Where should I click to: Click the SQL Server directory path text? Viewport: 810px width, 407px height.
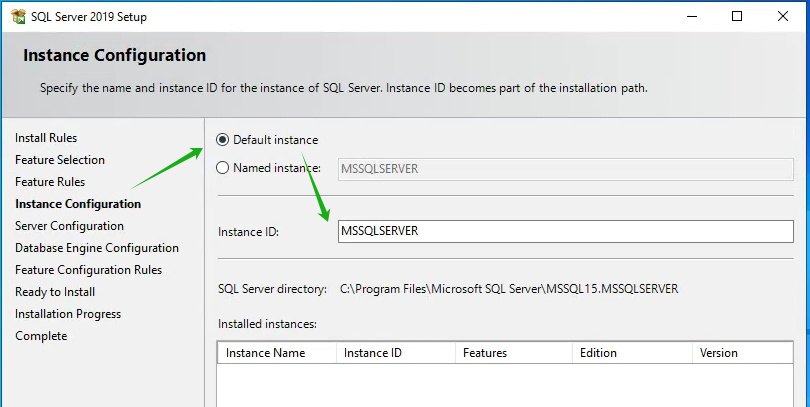click(509, 289)
